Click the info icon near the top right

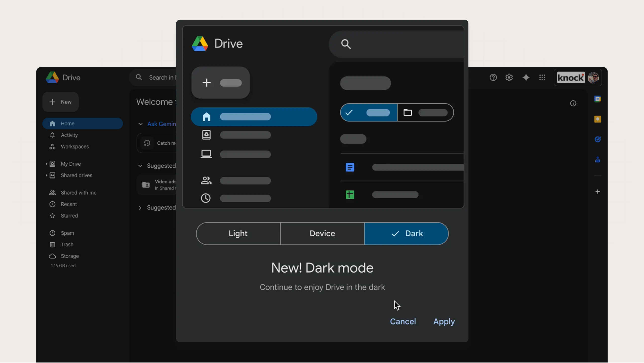pos(574,104)
